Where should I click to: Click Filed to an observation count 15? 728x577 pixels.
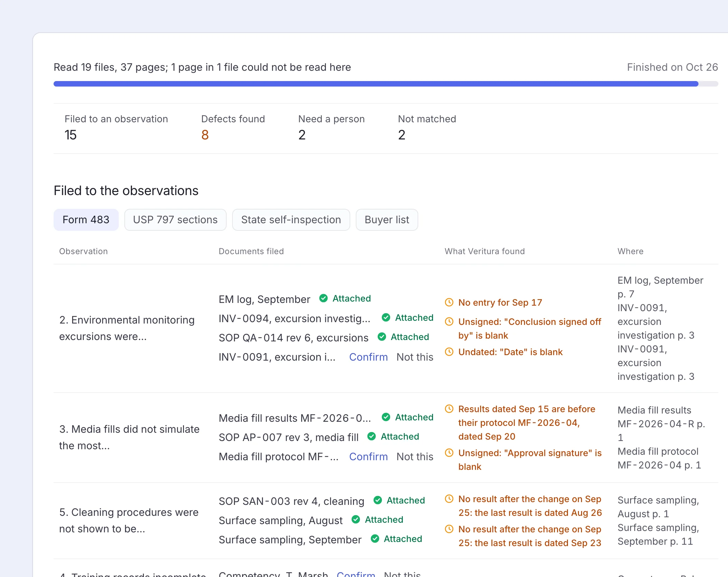pyautogui.click(x=70, y=135)
